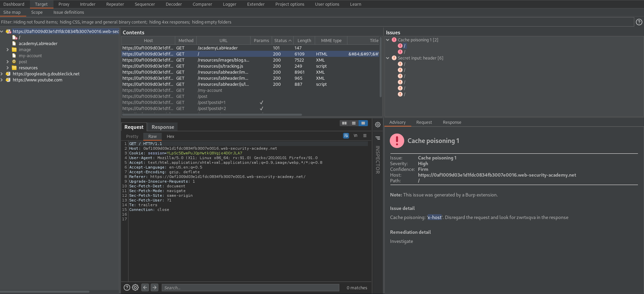644x294 pixels.
Task: Go to next search match arrow
Action: [155, 288]
